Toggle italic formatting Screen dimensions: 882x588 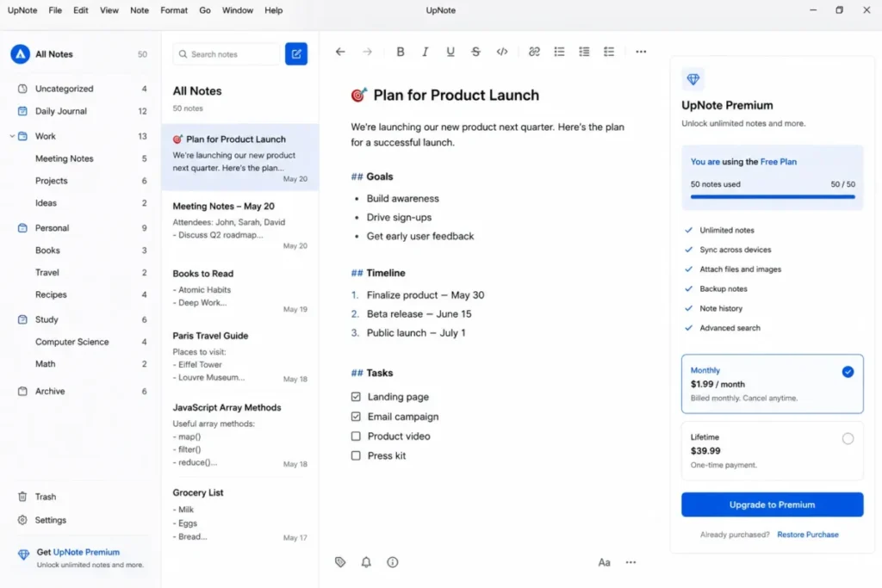(425, 52)
